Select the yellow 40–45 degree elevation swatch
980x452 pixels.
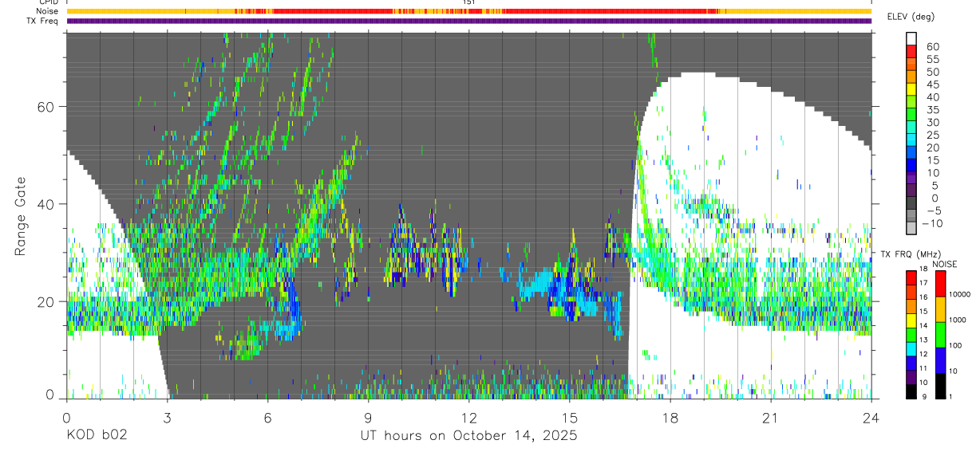tap(911, 89)
